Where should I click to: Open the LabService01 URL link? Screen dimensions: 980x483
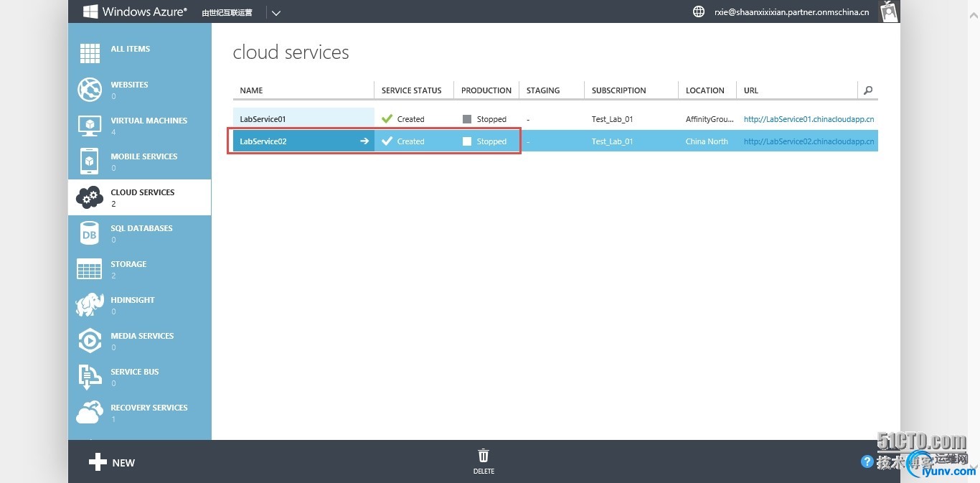pos(809,119)
